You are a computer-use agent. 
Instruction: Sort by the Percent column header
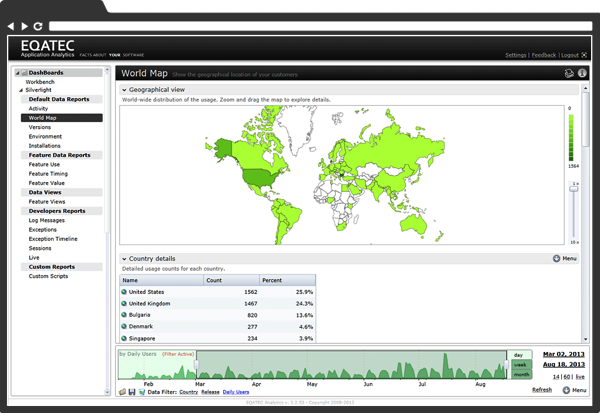287,280
